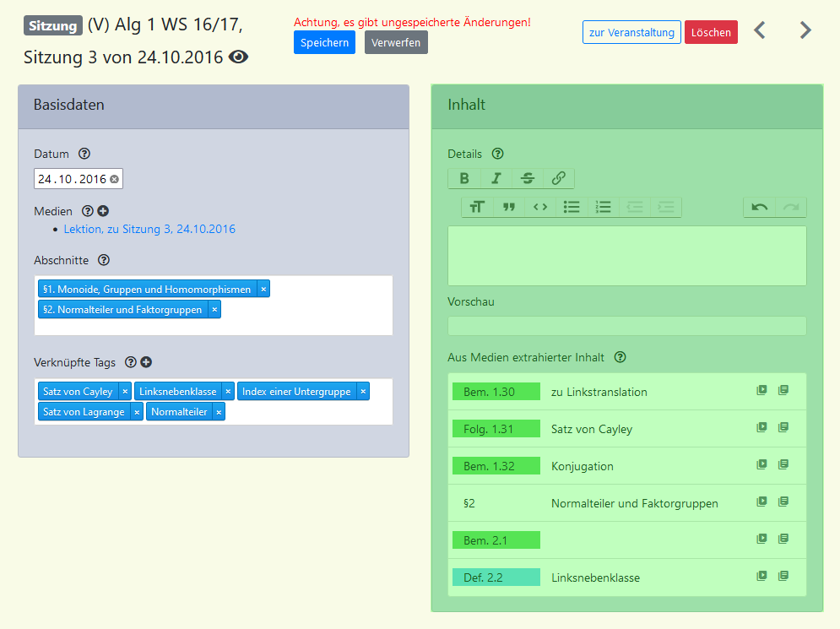Insert a numbered list in editor
The image size is (840, 629).
(603, 207)
